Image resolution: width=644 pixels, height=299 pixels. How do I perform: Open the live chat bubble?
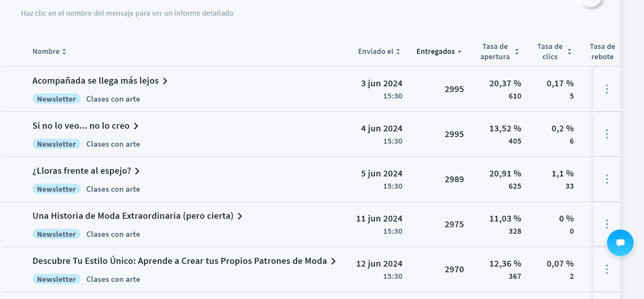tap(620, 243)
